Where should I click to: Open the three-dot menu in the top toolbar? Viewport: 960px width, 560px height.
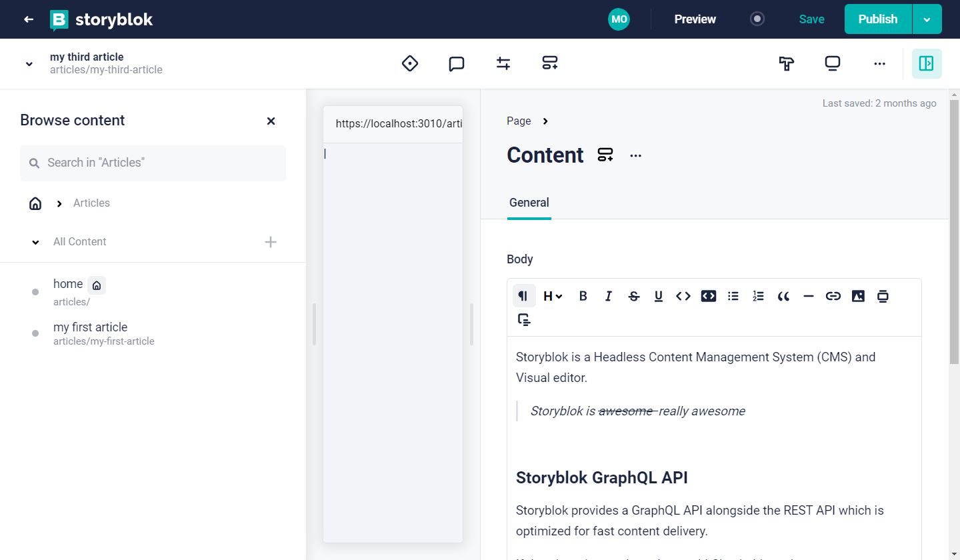click(879, 64)
